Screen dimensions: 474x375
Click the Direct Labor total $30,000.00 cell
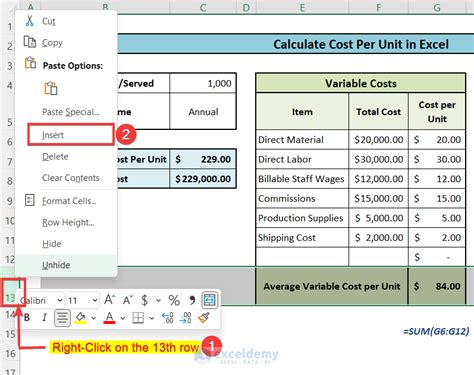pyautogui.click(x=378, y=159)
